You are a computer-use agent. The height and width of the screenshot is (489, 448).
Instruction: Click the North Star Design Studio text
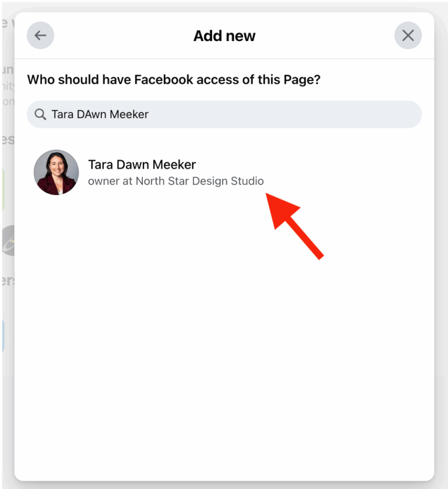tap(200, 181)
